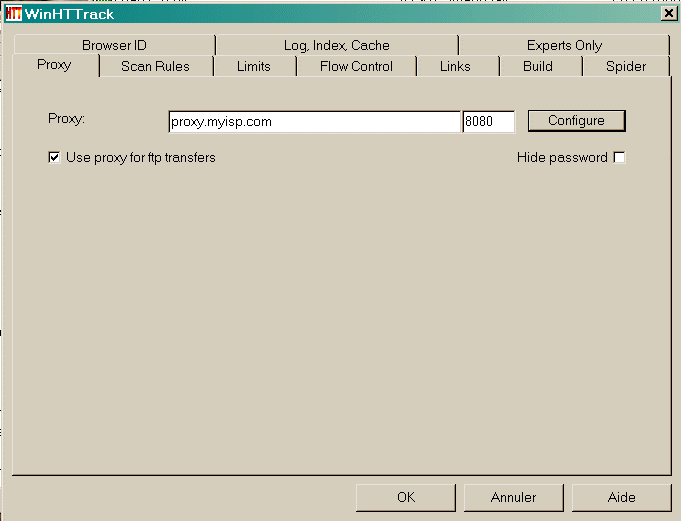This screenshot has height=521, width=681.
Task: Cancel with the Annuler button
Action: [x=514, y=498]
